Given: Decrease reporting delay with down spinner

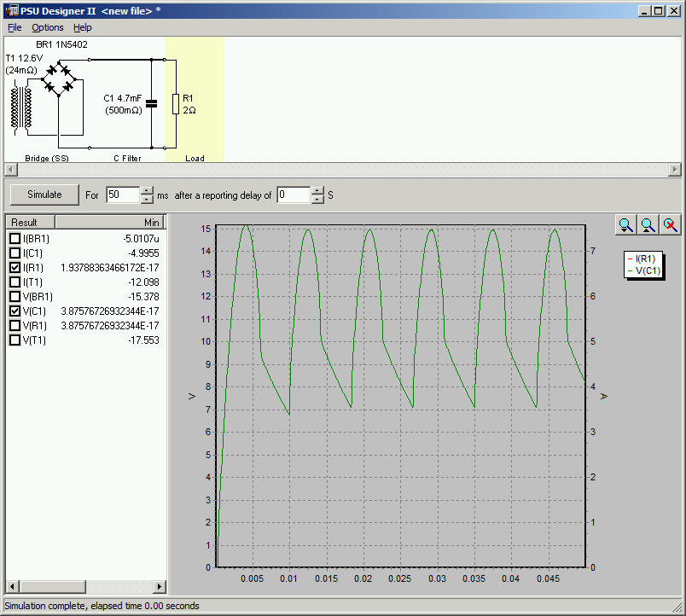Looking at the screenshot, I should 318,199.
